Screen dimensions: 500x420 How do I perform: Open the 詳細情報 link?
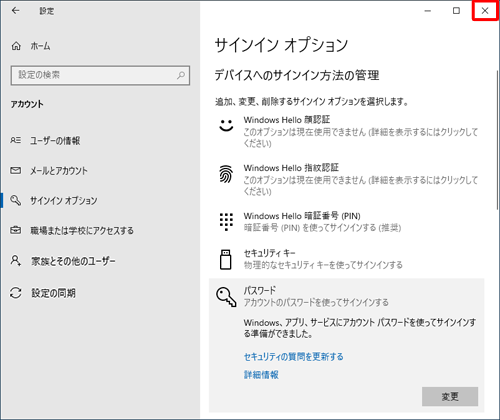[261, 375]
